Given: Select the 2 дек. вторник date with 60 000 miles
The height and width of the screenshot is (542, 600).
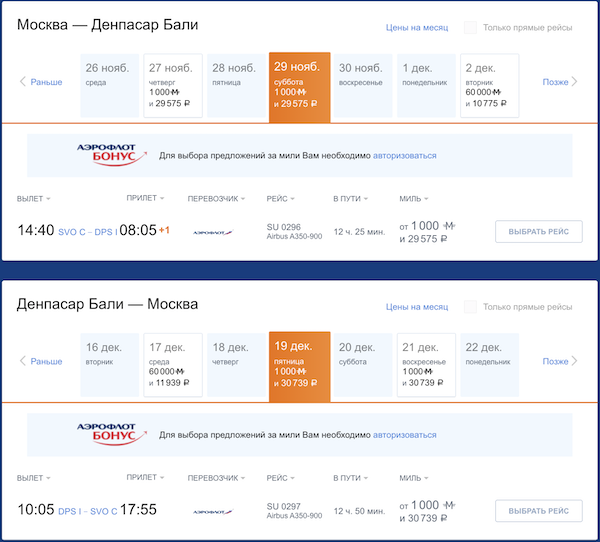Looking at the screenshot, I should point(489,84).
